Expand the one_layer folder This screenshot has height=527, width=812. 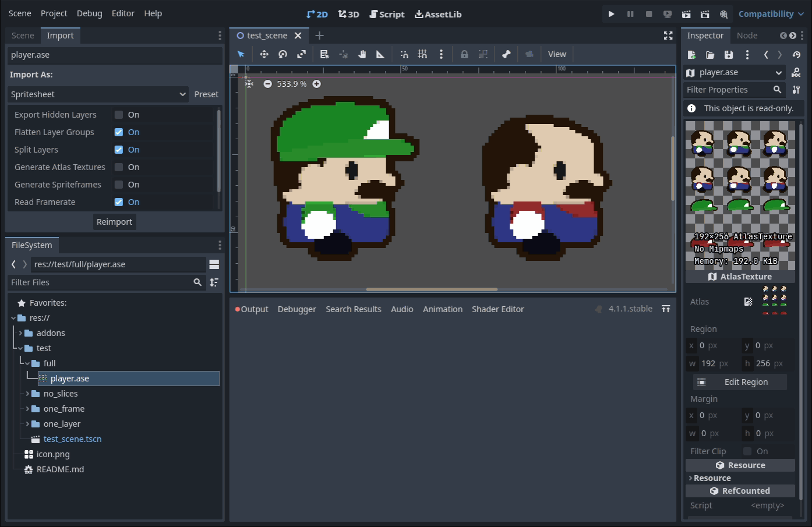pyautogui.click(x=27, y=424)
